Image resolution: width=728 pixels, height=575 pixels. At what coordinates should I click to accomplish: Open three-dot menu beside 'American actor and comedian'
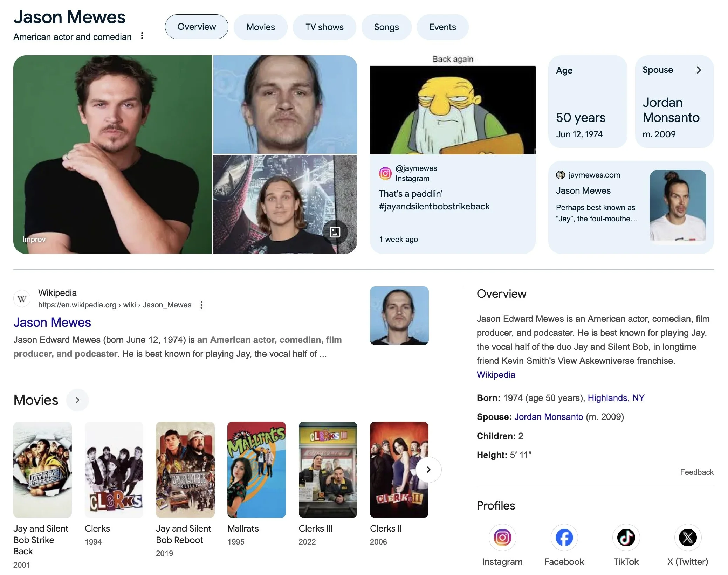point(142,36)
